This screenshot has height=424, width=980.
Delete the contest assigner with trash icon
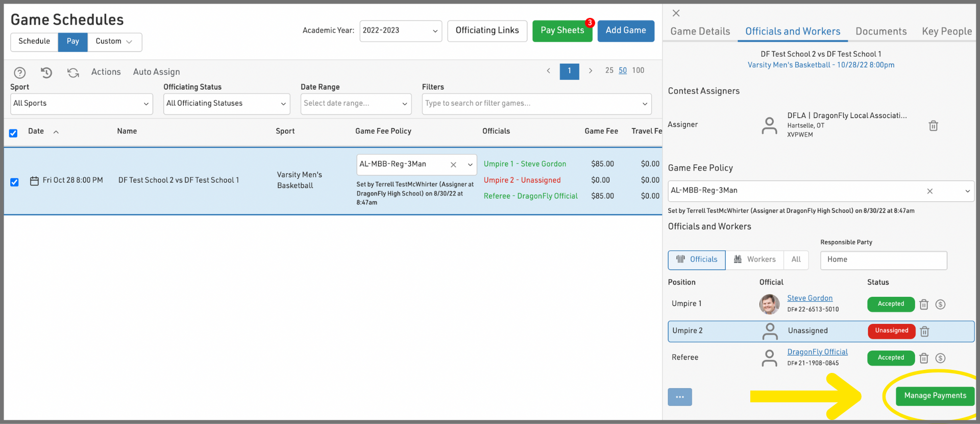click(x=933, y=126)
